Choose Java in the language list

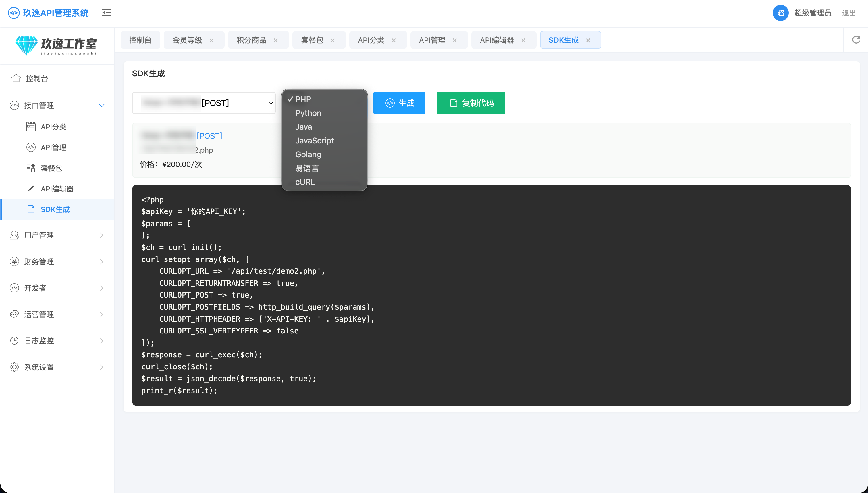coord(325,127)
